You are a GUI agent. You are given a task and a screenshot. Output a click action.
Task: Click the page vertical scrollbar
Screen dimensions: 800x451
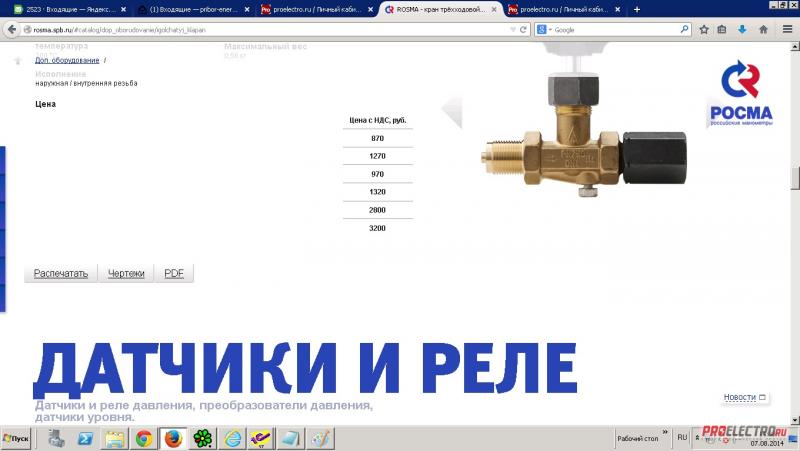click(794, 178)
